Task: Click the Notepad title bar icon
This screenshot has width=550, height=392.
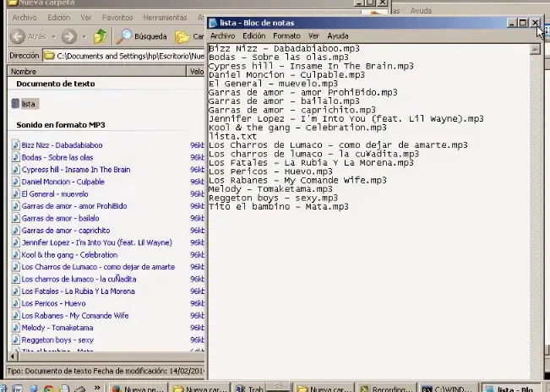Action: [x=213, y=23]
